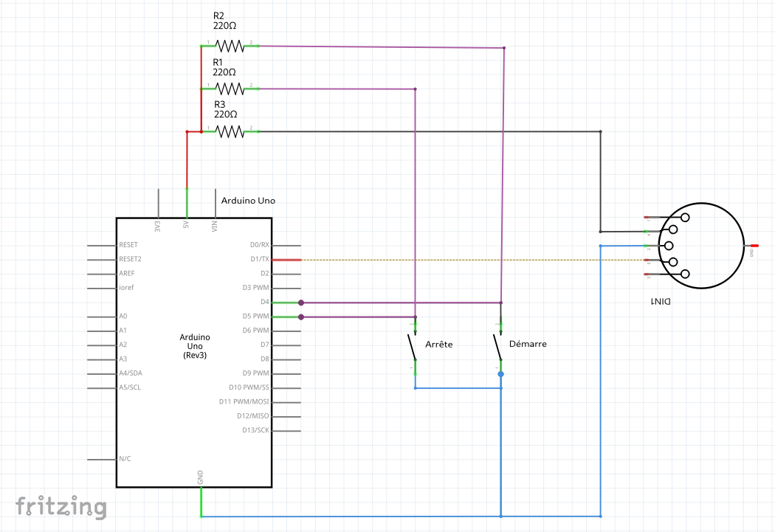This screenshot has width=775, height=532.
Task: Click the D4 pin label
Action: 265,302
